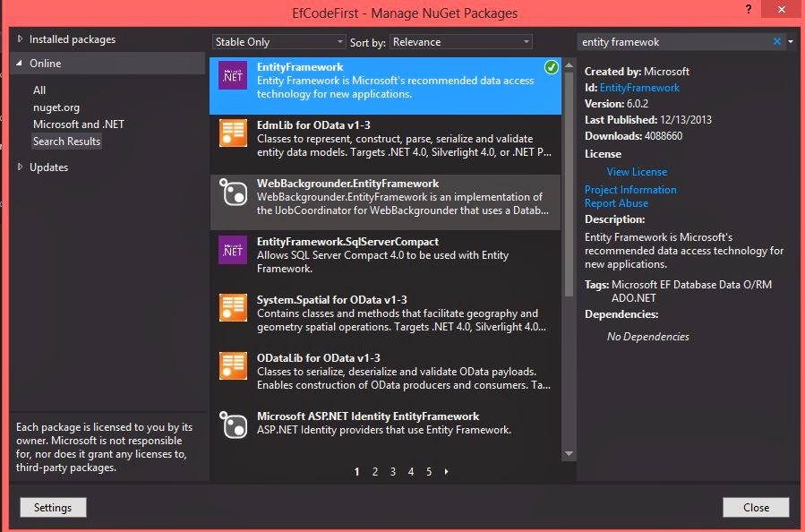Click the Downloads 4088660 value

click(x=664, y=135)
